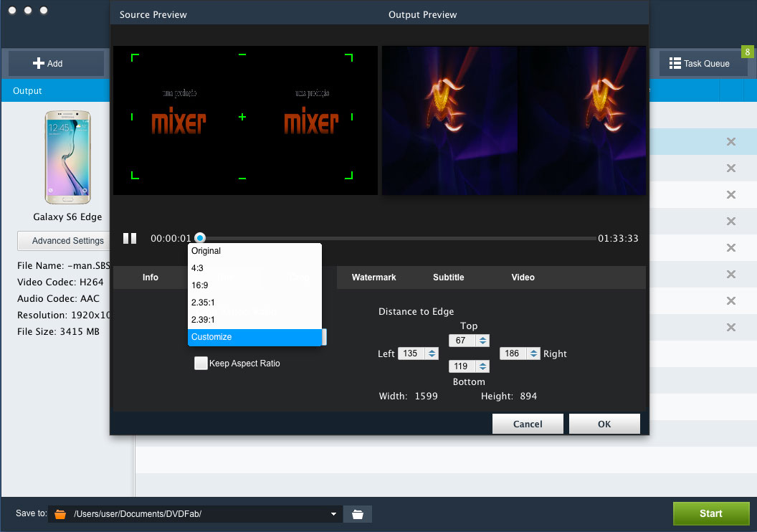Click the total duration 01:33:33

point(618,239)
